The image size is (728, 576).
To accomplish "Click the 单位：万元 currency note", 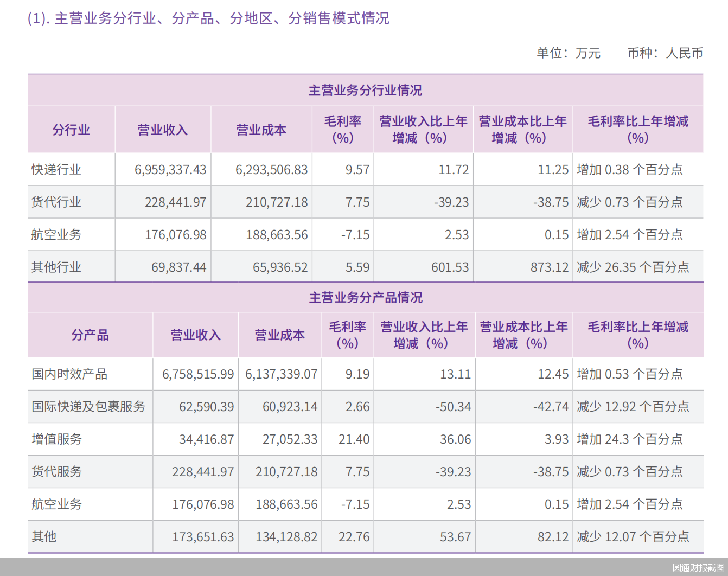I will click(568, 54).
